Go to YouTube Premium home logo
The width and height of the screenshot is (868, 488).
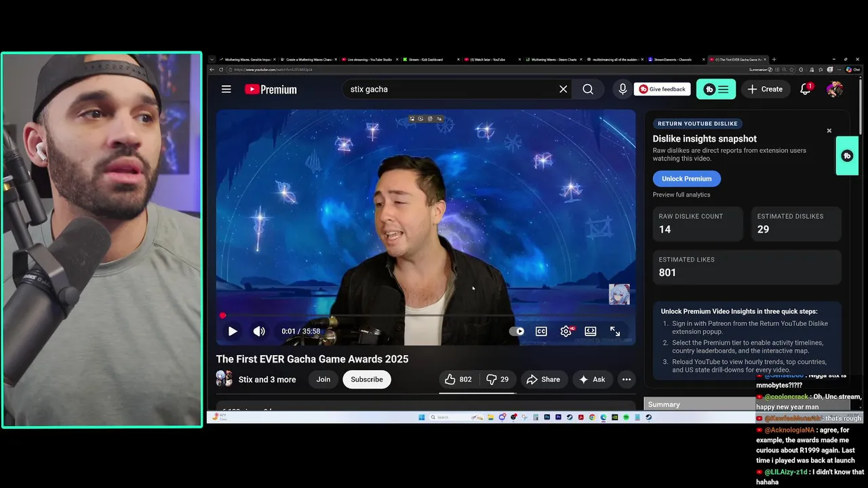pyautogui.click(x=271, y=89)
